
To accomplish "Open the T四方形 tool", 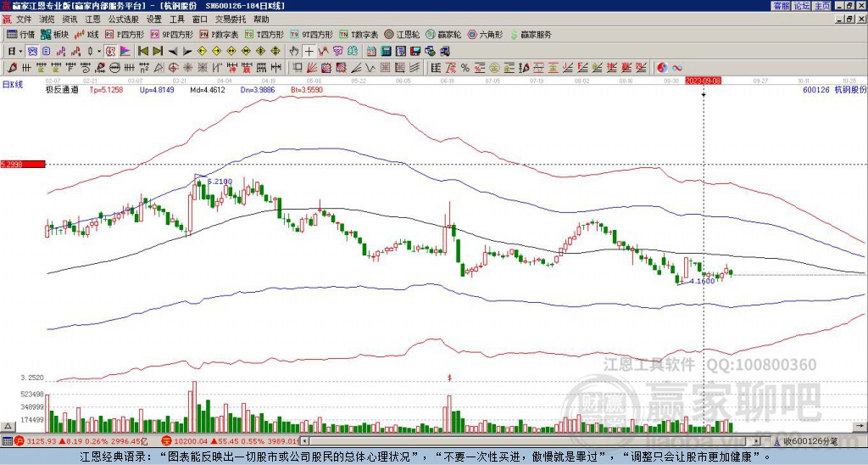I will (264, 35).
